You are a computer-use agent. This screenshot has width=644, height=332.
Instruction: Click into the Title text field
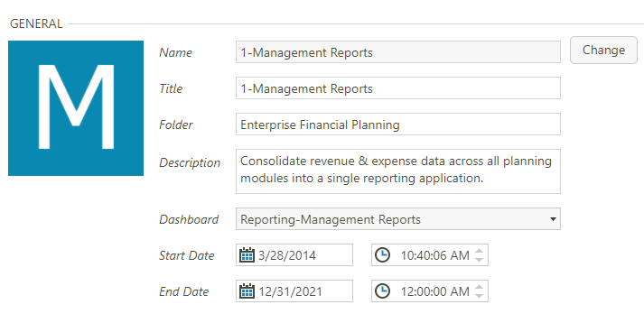coord(398,88)
